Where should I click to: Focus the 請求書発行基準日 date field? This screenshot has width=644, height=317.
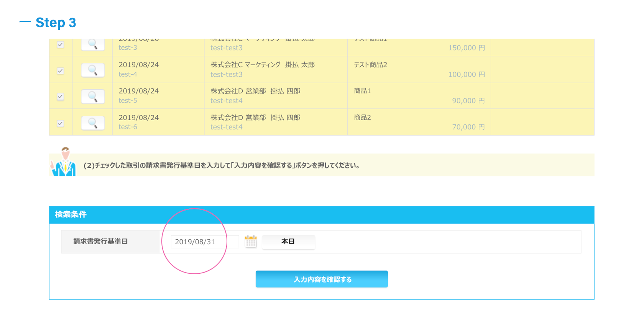pos(205,242)
